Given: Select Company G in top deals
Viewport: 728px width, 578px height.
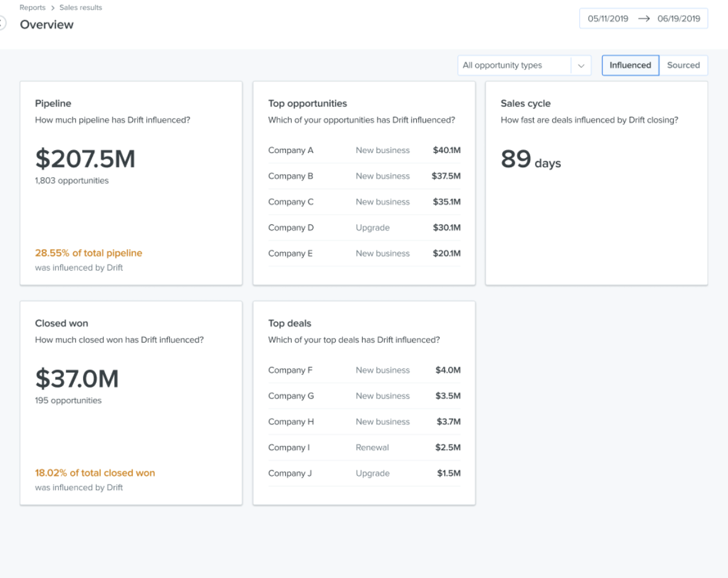Looking at the screenshot, I should point(365,396).
